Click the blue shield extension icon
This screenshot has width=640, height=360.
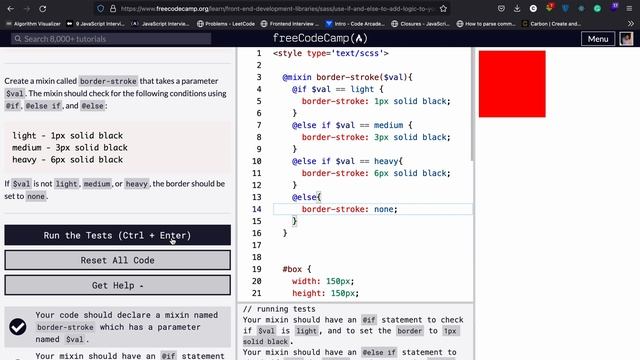[x=565, y=9]
